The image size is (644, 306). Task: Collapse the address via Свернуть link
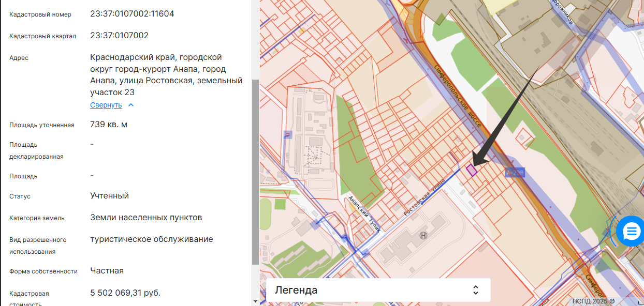[x=106, y=105]
